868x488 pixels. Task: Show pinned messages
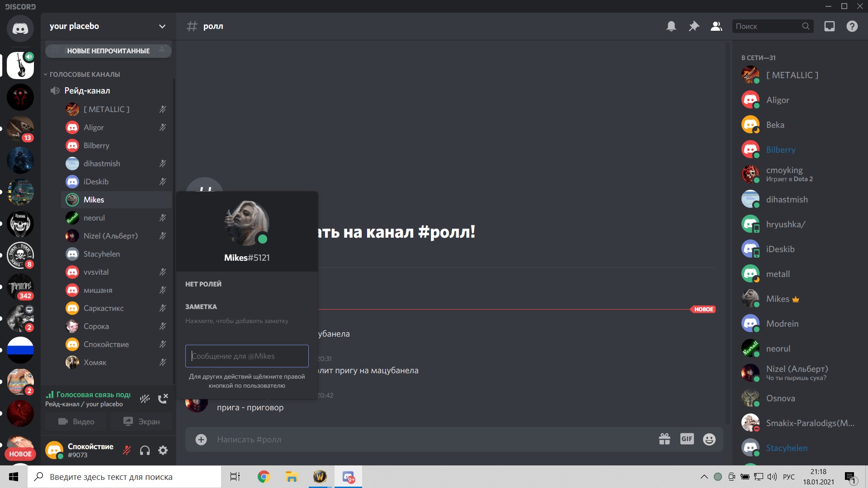coord(693,26)
